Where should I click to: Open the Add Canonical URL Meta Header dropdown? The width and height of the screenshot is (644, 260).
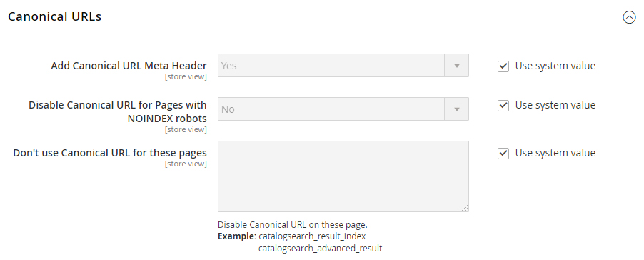343,66
